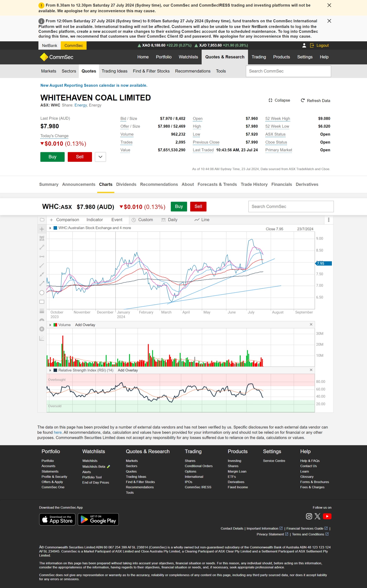Open the Trading main menu
The height and width of the screenshot is (588, 367).
259,57
